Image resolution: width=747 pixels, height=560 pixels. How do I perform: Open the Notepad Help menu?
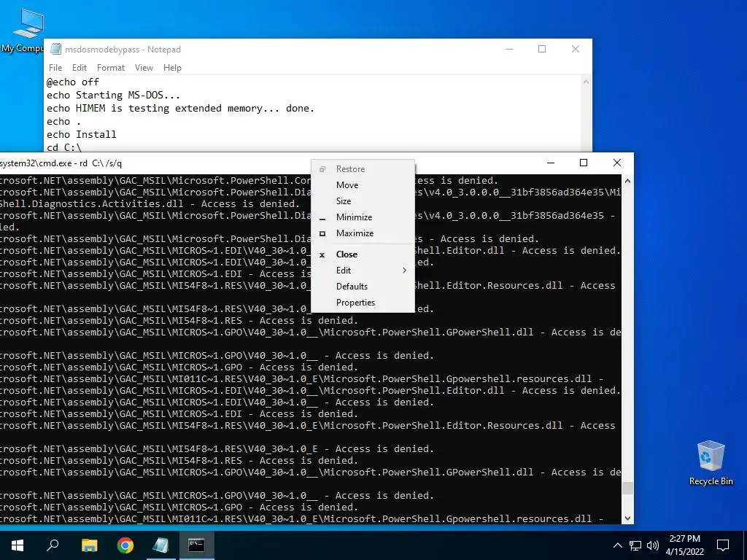point(172,68)
